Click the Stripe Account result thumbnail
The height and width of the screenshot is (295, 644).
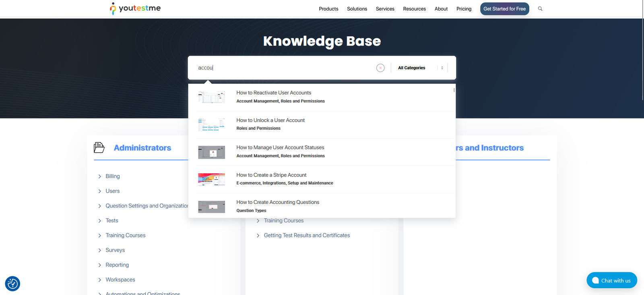click(211, 179)
